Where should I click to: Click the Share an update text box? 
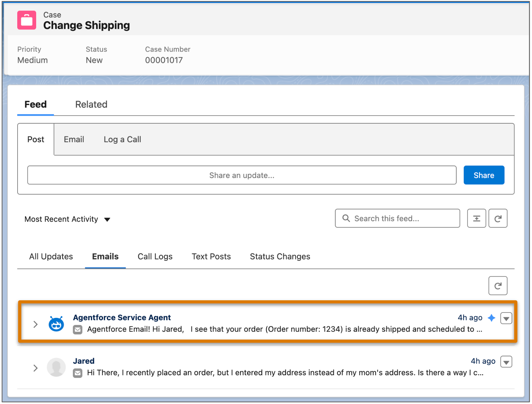[242, 175]
